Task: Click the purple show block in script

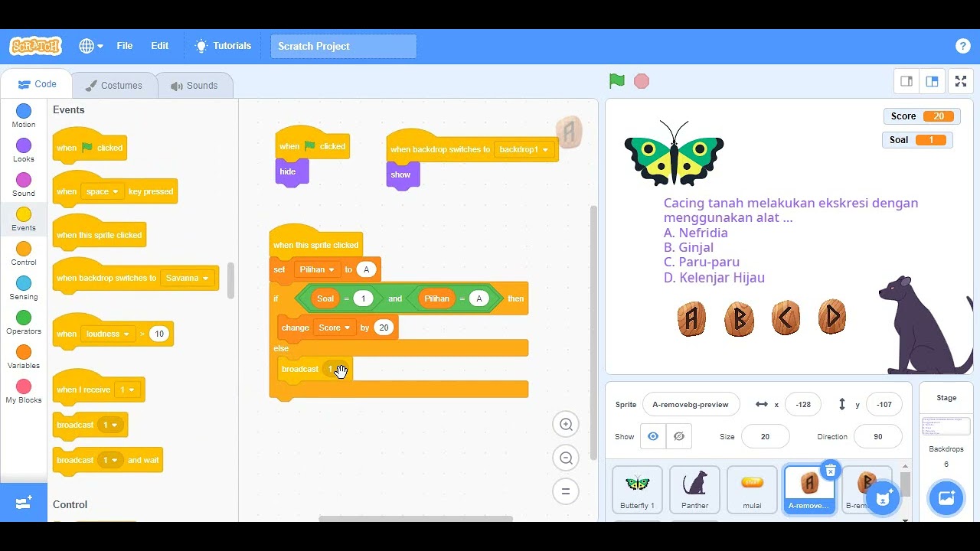Action: 403,175
